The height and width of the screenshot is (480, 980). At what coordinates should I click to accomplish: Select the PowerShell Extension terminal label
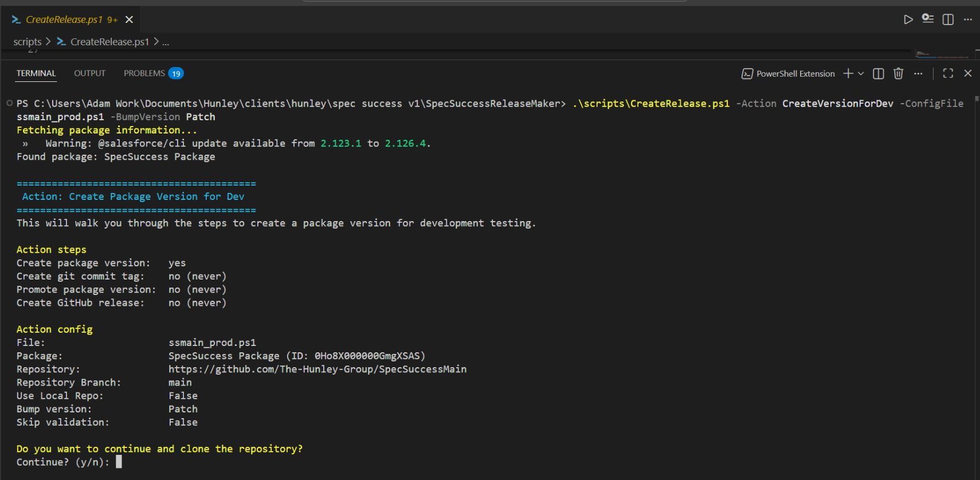coord(788,73)
